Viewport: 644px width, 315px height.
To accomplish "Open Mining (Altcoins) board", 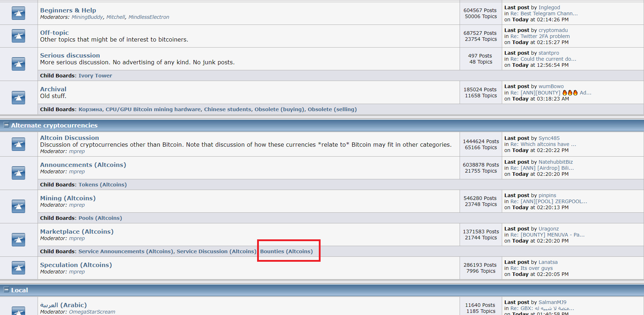I will tap(68, 198).
